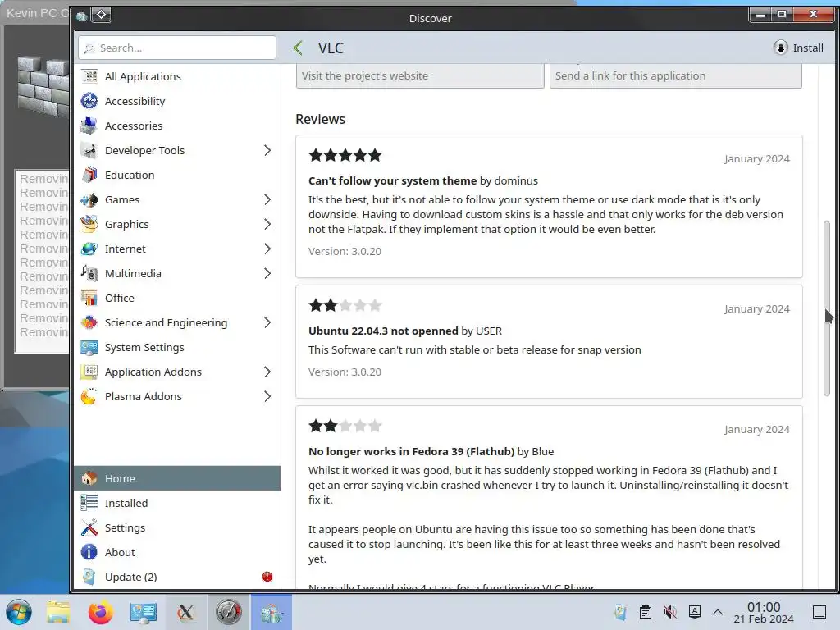Click the two-star rating on USER review
The height and width of the screenshot is (630, 840).
345,305
